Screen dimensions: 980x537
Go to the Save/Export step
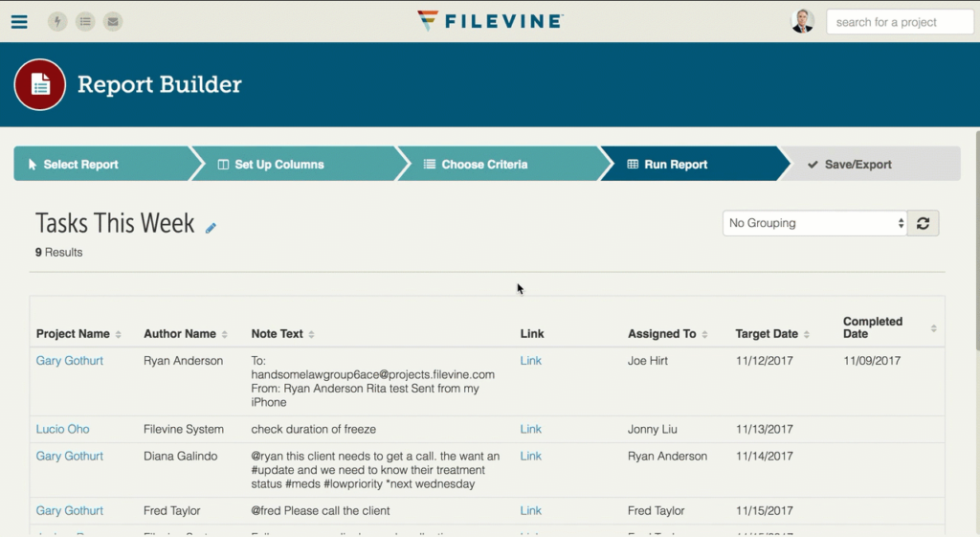(872, 164)
